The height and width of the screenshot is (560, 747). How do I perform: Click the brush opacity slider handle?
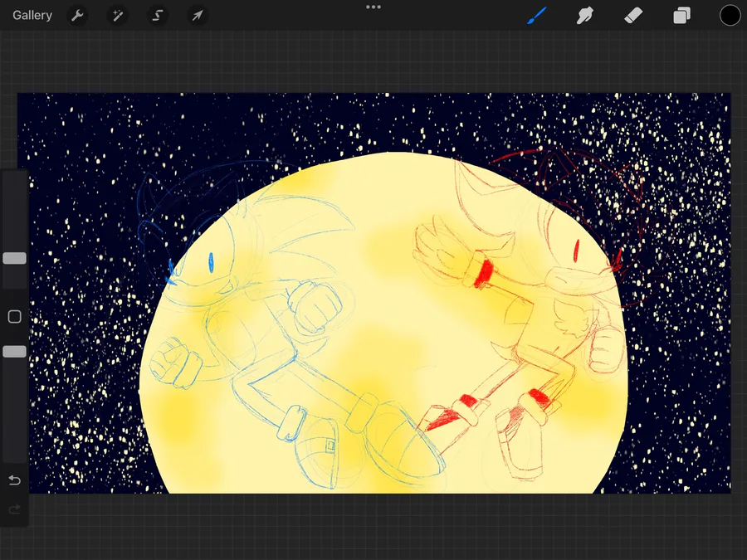(14, 352)
